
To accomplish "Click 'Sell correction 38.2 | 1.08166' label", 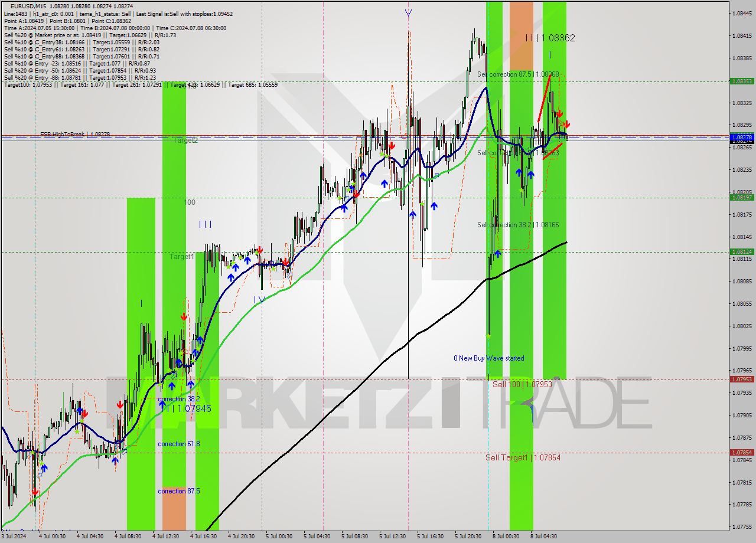I will click(x=518, y=225).
